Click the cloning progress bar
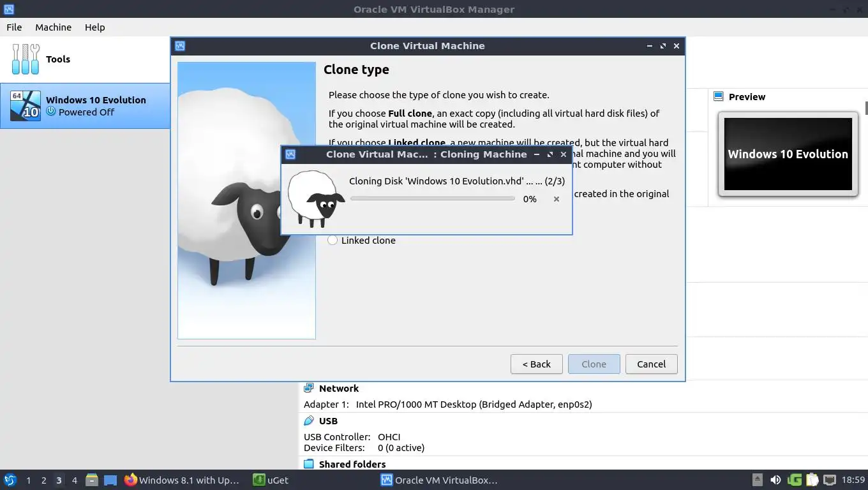Image resolution: width=868 pixels, height=490 pixels. (x=433, y=199)
